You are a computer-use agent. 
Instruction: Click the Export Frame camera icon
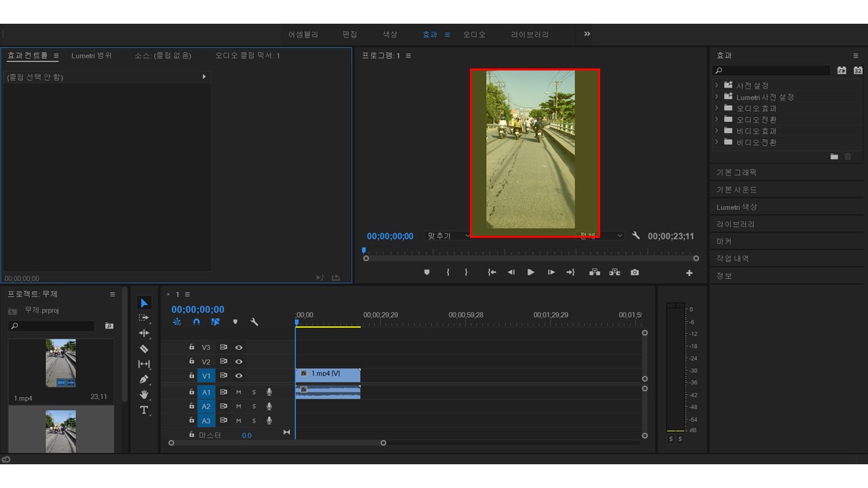634,272
